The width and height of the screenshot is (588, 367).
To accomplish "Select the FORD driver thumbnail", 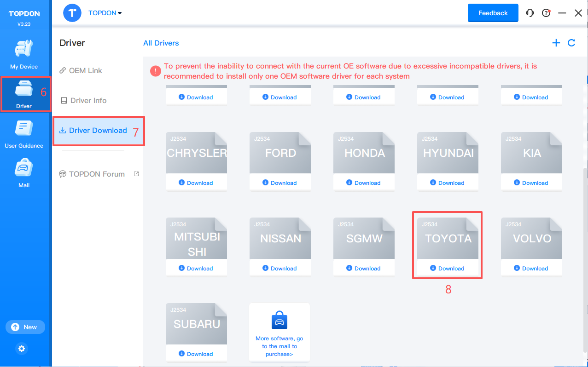I will click(280, 153).
